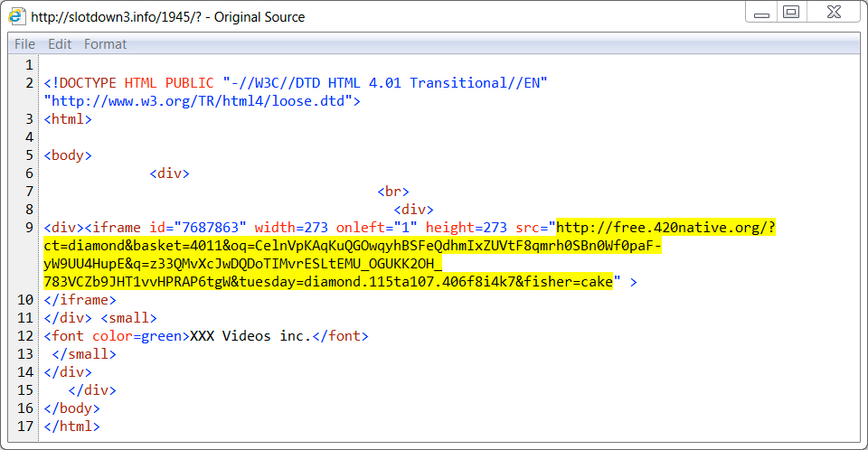Click the height=273 attribute text
This screenshot has height=450, width=868.
467,228
